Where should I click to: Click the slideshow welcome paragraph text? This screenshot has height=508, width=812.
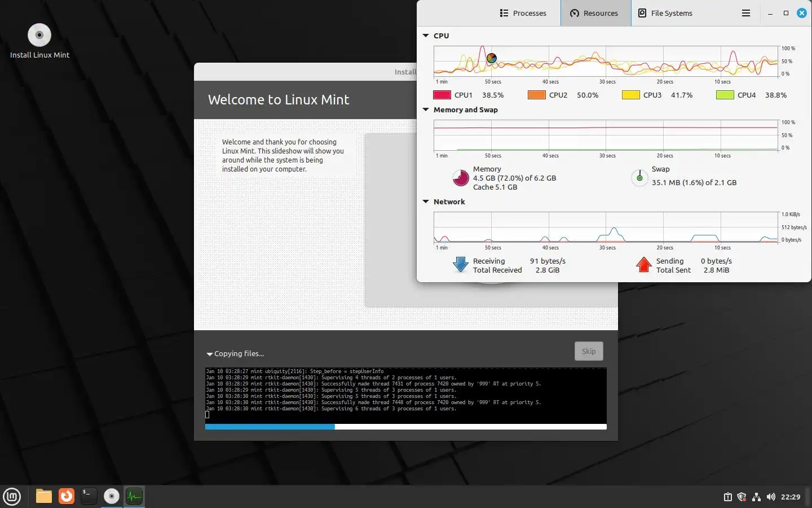[283, 155]
